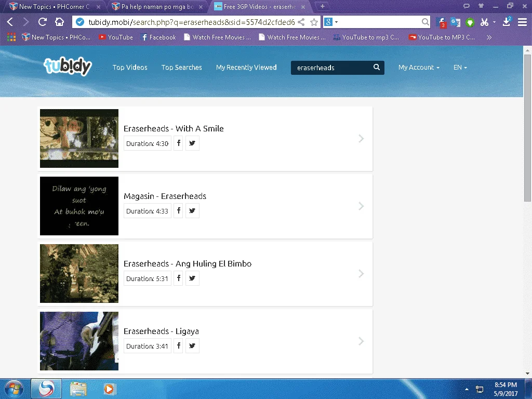532x399 pixels.
Task: Click the search magnifier in browser search box
Action: click(425, 22)
